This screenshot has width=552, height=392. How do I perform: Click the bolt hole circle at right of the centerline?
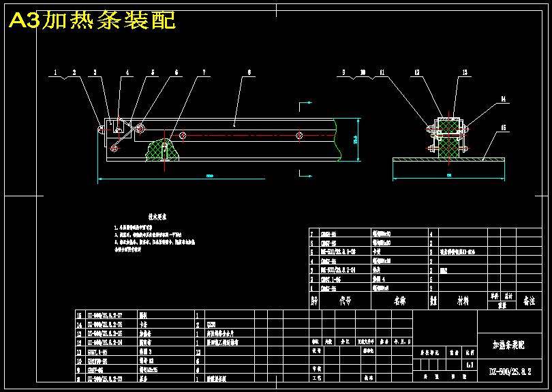point(299,135)
